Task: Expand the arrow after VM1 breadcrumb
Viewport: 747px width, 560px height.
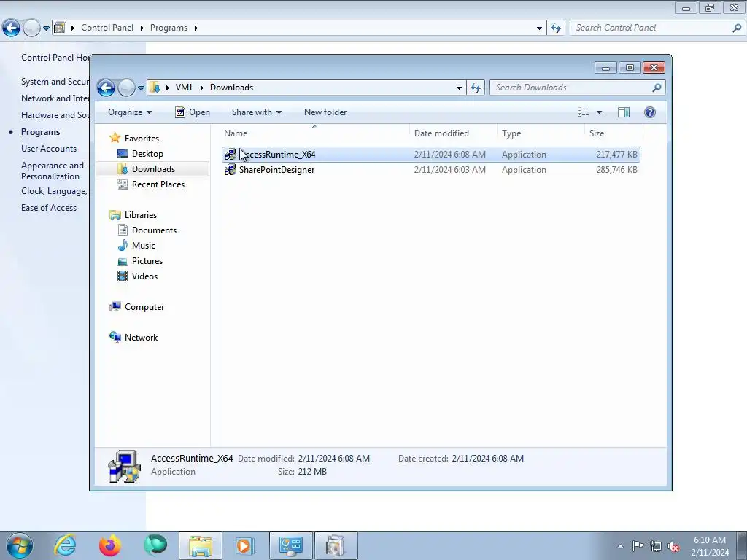Action: [201, 87]
